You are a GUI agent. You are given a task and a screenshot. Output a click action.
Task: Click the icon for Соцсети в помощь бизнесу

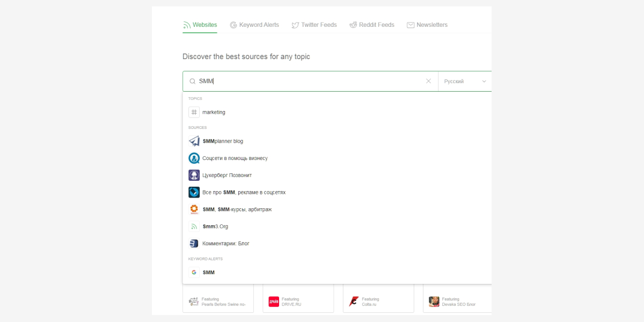click(194, 158)
